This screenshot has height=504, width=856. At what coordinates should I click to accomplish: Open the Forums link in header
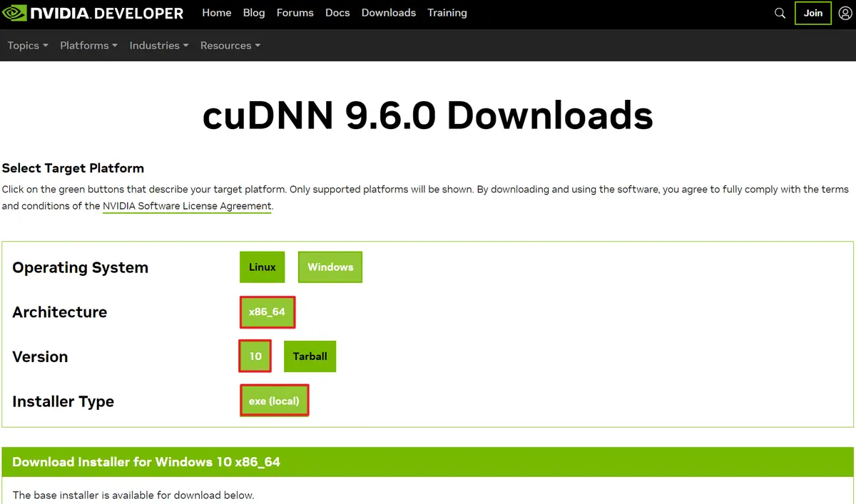click(295, 13)
